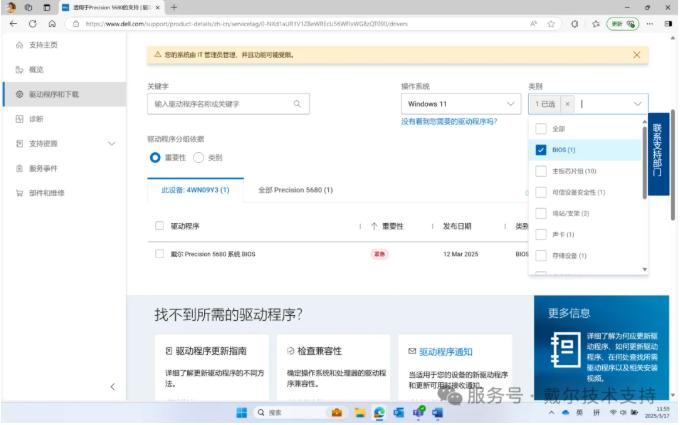Check the '全部' category checkbox
This screenshot has width=680, height=425.
click(541, 129)
